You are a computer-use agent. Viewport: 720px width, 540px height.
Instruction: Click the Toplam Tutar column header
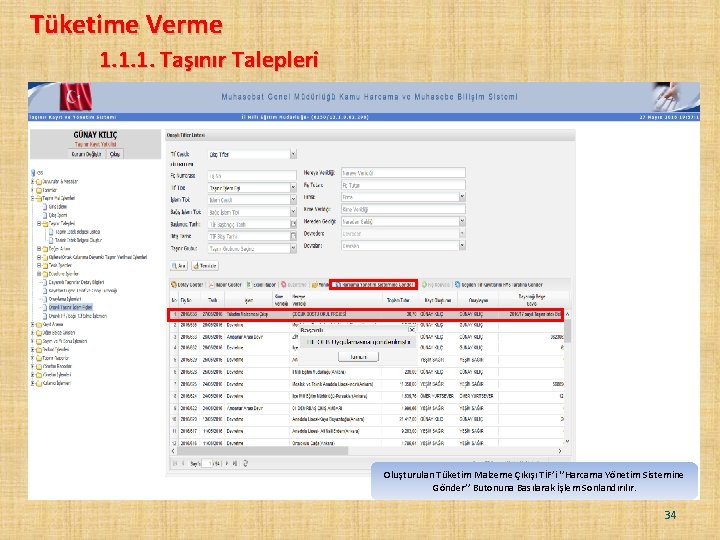(x=398, y=300)
